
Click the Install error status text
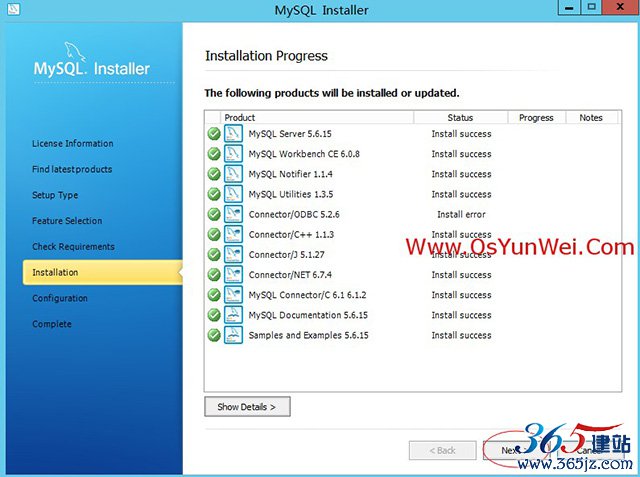pyautogui.click(x=461, y=214)
